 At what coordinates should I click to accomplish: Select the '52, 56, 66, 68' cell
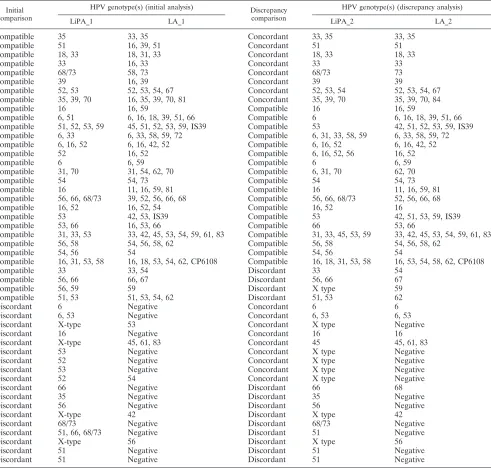(x=417, y=199)
